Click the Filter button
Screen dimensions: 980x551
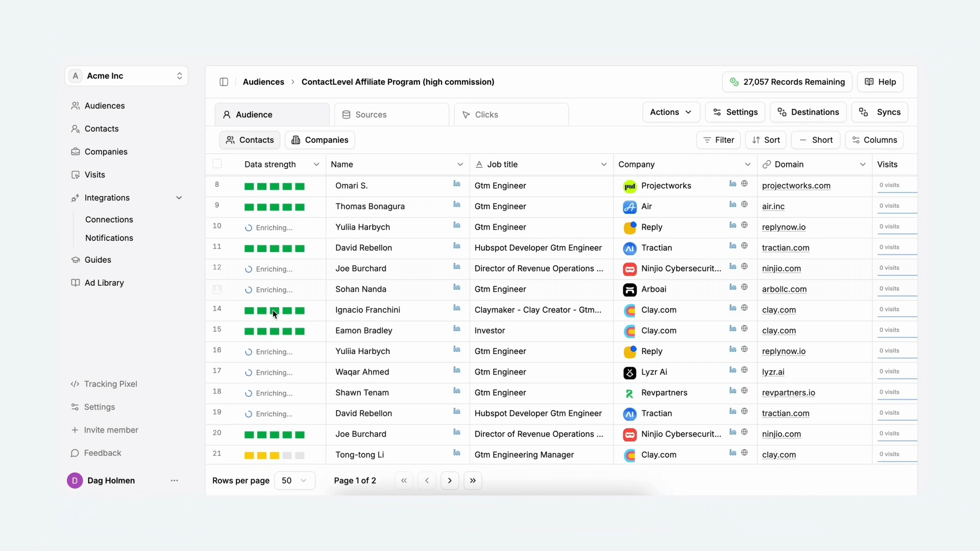[x=718, y=140]
